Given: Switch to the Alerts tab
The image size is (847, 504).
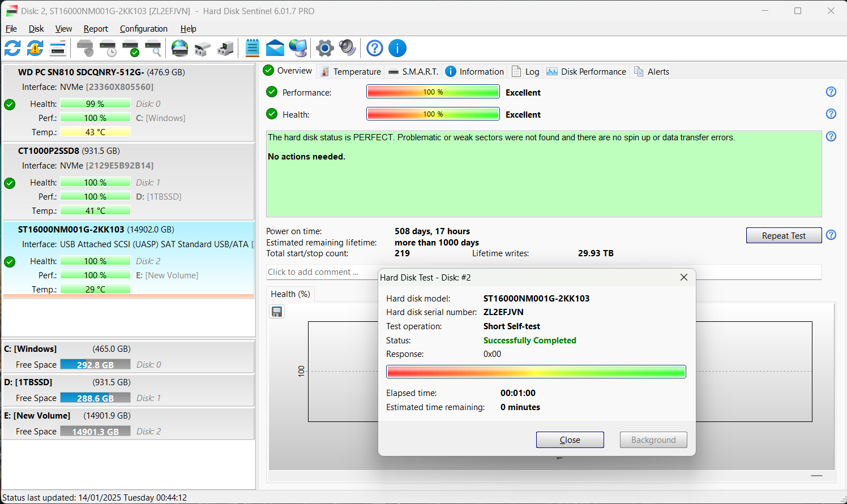Looking at the screenshot, I should pyautogui.click(x=652, y=71).
